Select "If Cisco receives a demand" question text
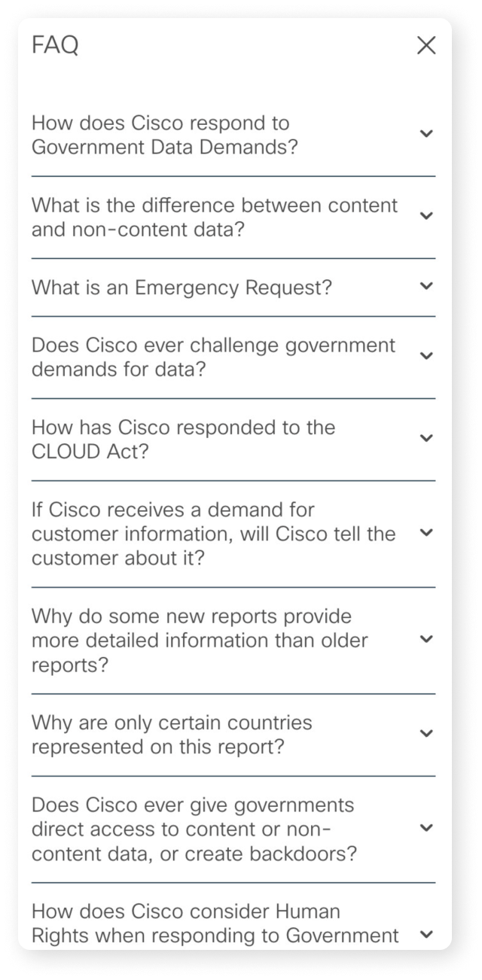482x980 pixels. [x=213, y=534]
